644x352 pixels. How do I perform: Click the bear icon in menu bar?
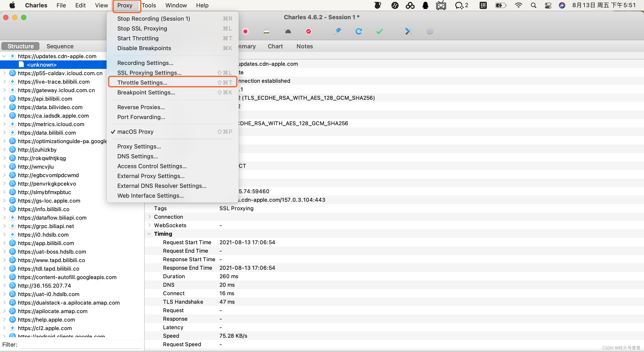(378, 5)
